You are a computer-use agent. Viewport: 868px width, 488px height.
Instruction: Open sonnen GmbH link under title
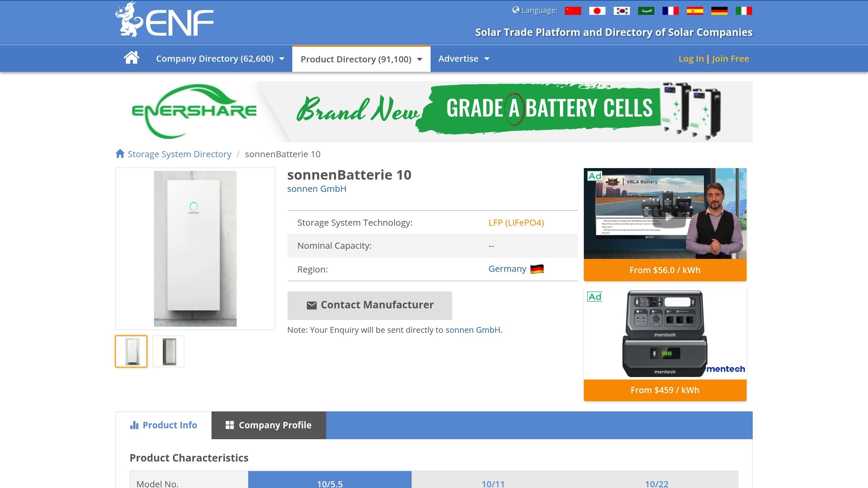pos(317,189)
